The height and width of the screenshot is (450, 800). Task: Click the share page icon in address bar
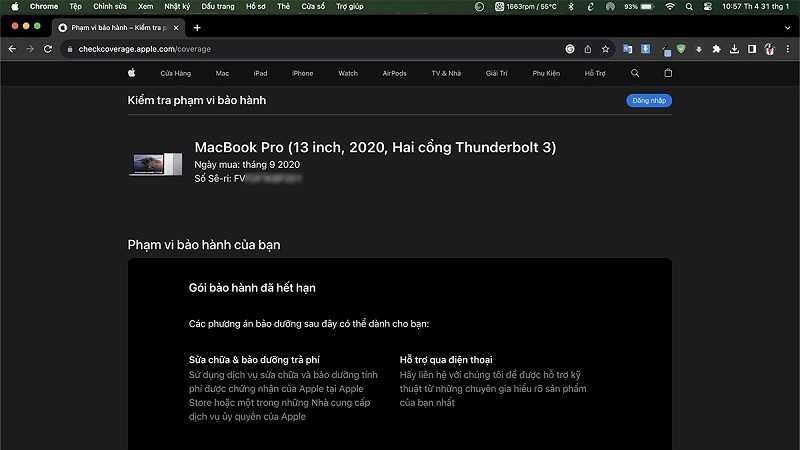coord(588,49)
